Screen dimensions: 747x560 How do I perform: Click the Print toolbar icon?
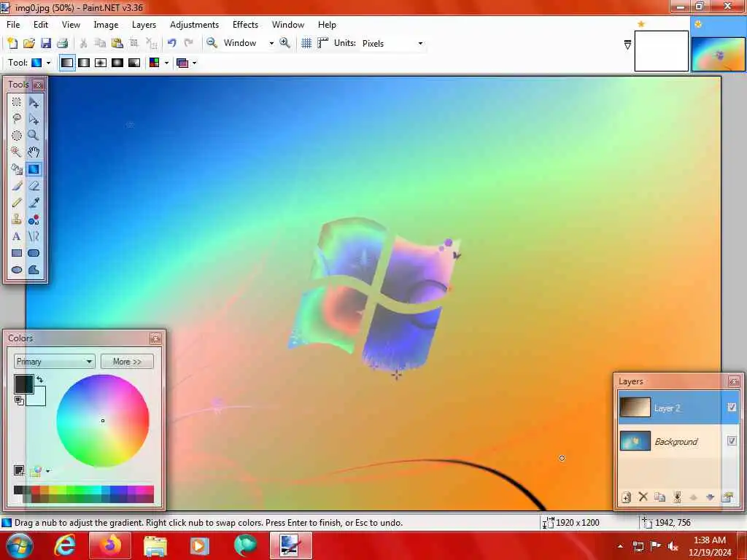(63, 43)
